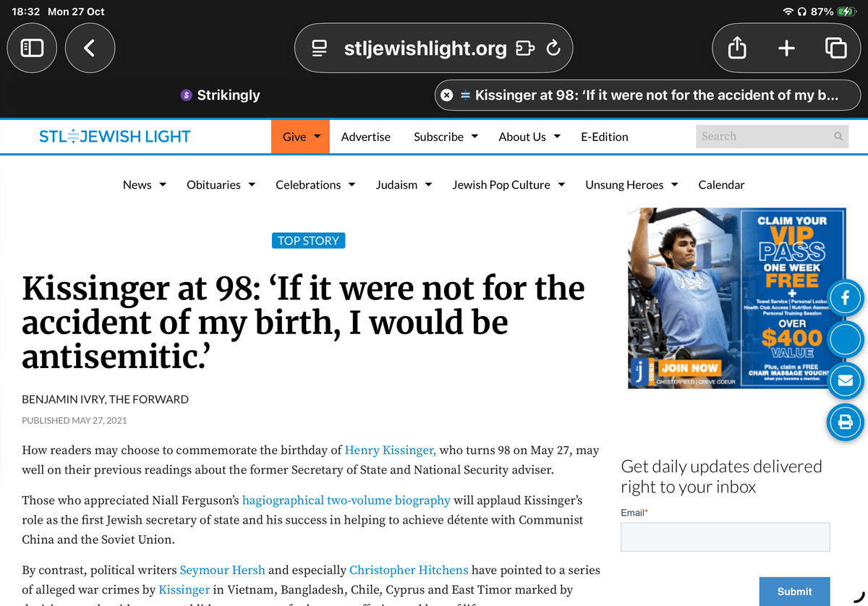The width and height of the screenshot is (868, 606).
Task: Expand the Unsung Heroes menu
Action: pyautogui.click(x=631, y=184)
